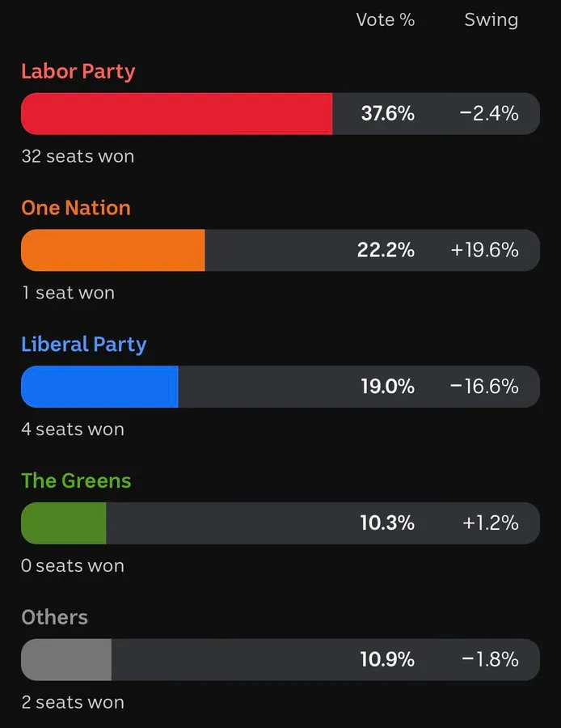Select the Others −1.8% swing value
The image size is (561, 728).
pyautogui.click(x=490, y=659)
